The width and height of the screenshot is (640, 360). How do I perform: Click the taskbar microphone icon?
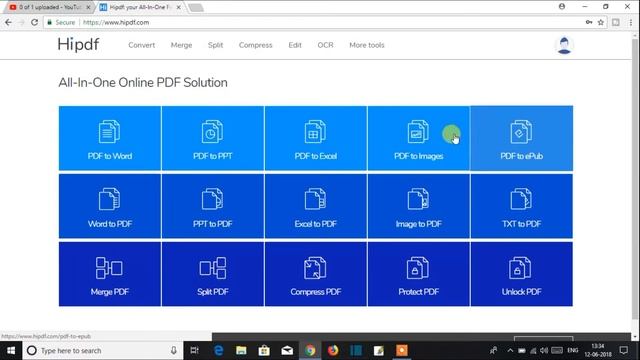tap(173, 351)
